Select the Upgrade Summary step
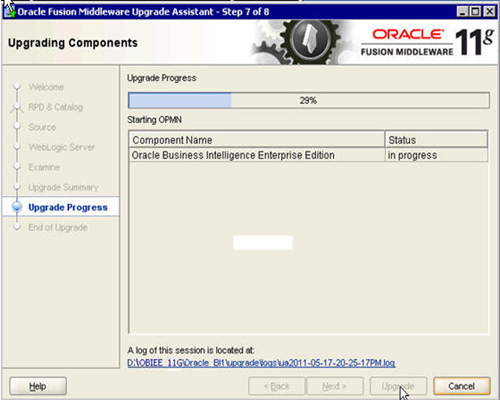The width and height of the screenshot is (500, 400). [63, 187]
